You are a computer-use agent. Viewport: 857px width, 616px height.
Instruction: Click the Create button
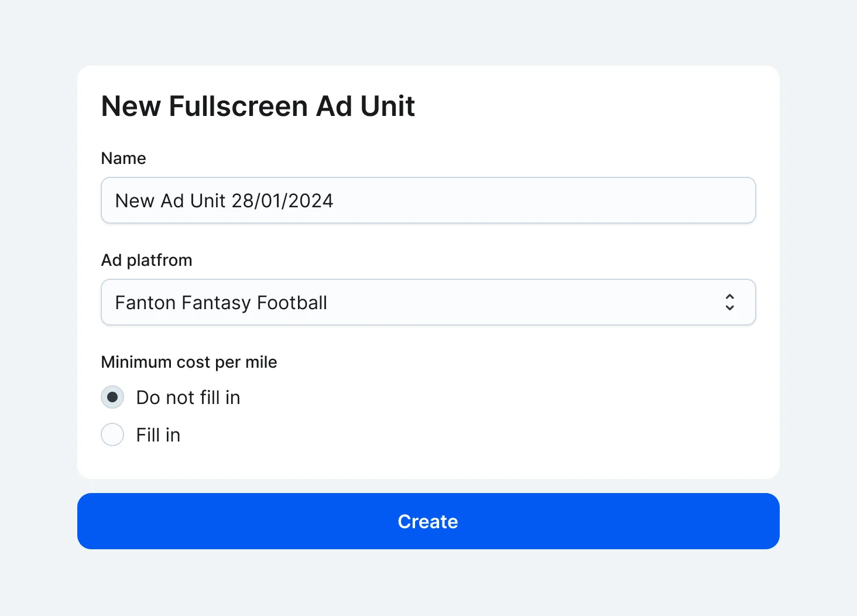(428, 521)
